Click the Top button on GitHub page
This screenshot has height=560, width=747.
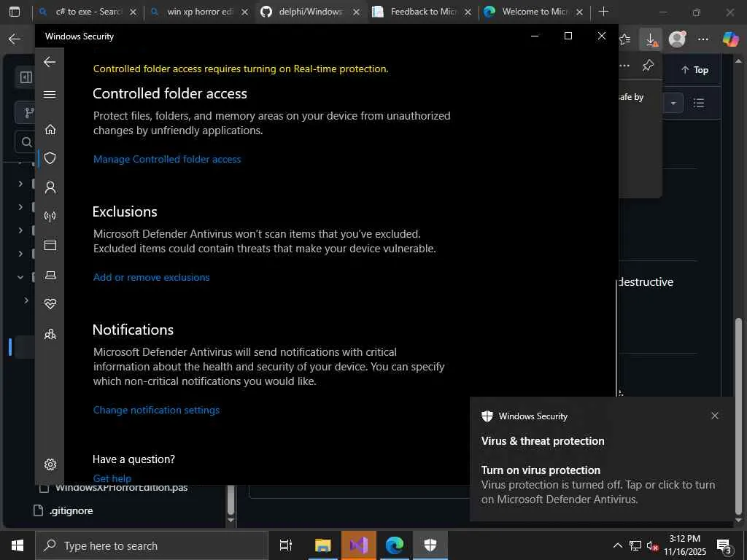click(695, 70)
